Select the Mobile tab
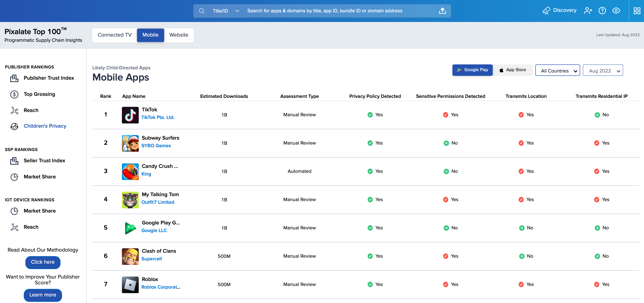This screenshot has width=644, height=303. click(150, 35)
